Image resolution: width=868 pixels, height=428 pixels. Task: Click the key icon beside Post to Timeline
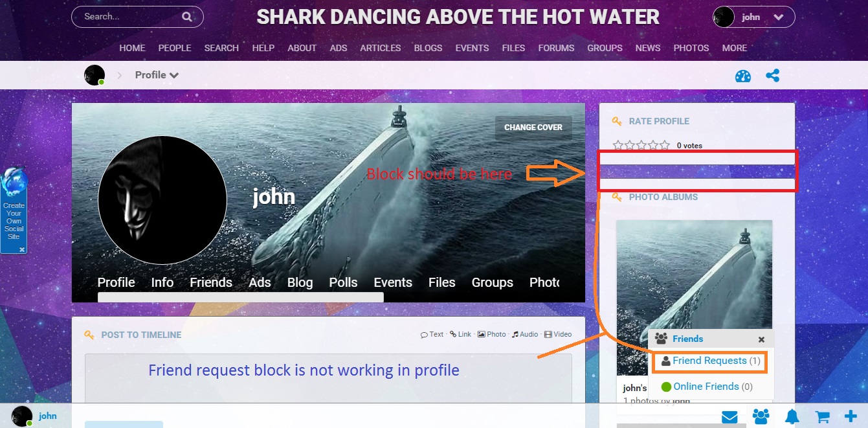pos(89,335)
